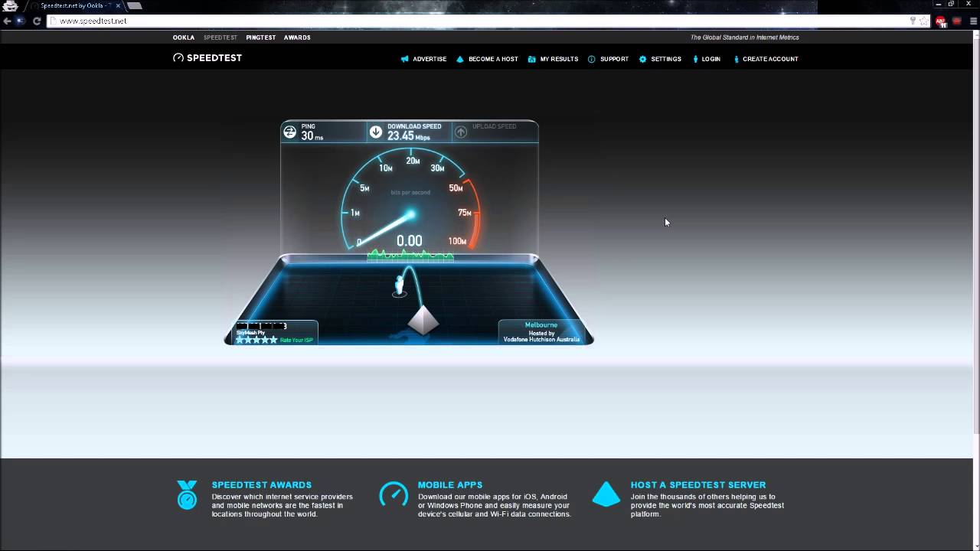Click the Speedtest Awards medal icon
980x551 pixels.
coord(187,495)
